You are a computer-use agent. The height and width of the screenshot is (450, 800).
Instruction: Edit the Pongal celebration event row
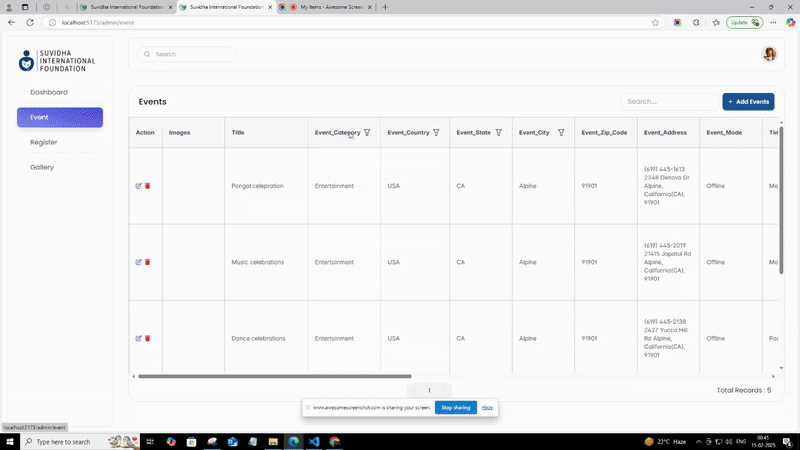point(139,186)
